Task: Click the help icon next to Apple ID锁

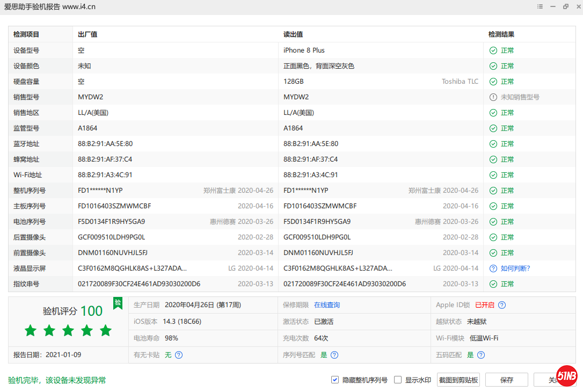Action: click(x=502, y=305)
